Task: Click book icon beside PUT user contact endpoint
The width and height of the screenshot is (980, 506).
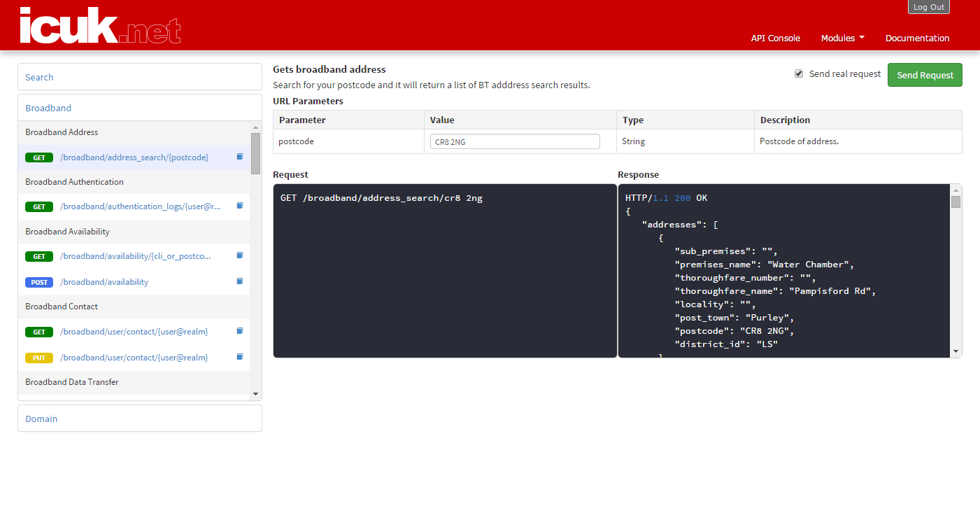Action: 239,357
